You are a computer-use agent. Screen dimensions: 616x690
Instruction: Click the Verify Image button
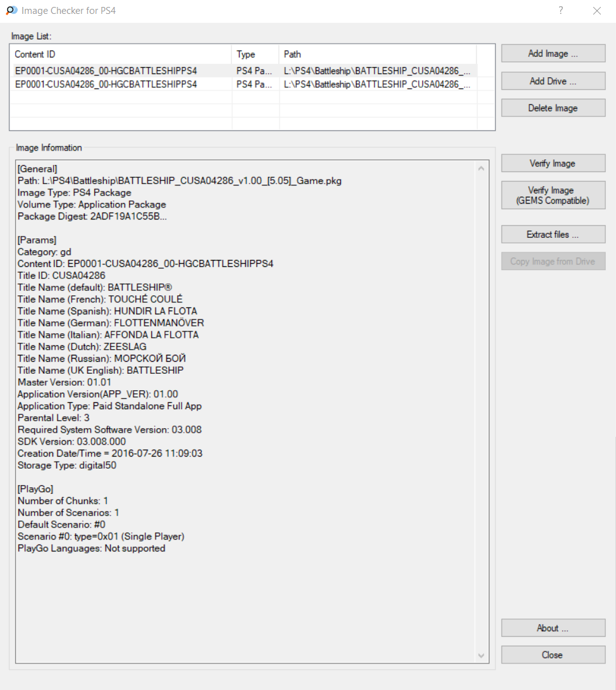pyautogui.click(x=553, y=163)
